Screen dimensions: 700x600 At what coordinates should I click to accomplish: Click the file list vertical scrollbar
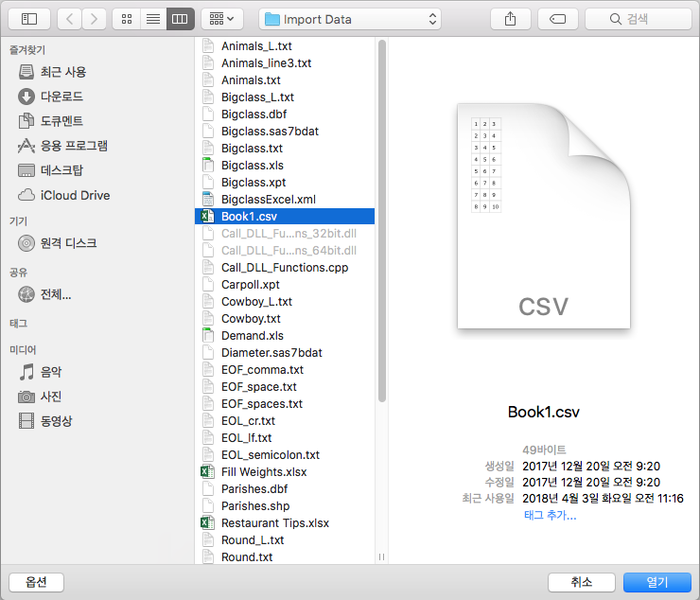(382, 221)
